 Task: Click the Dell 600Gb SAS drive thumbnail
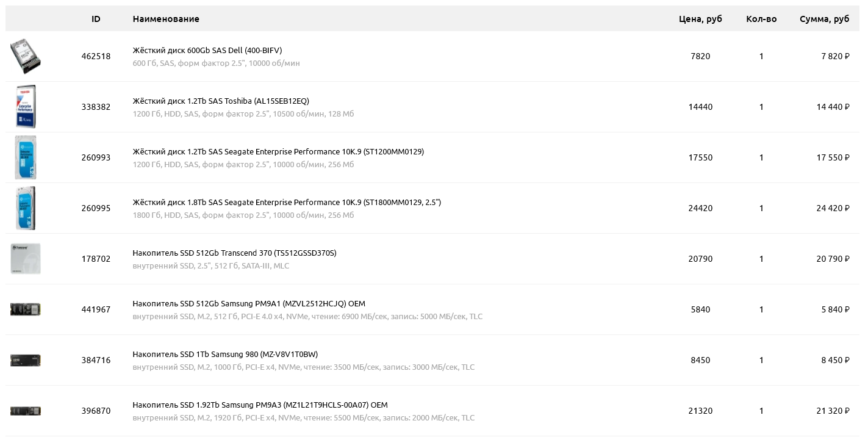[26, 56]
